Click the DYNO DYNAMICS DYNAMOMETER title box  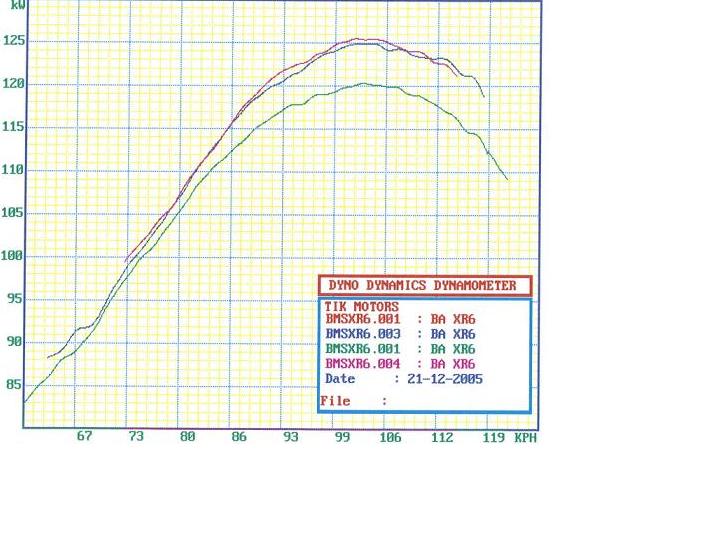[x=424, y=286]
